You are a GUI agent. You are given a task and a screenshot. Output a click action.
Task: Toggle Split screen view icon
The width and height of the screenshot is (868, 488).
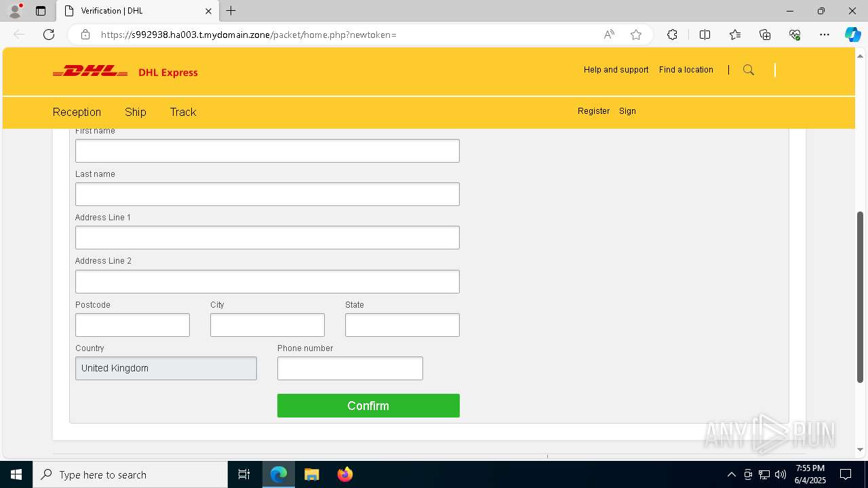[x=705, y=35]
